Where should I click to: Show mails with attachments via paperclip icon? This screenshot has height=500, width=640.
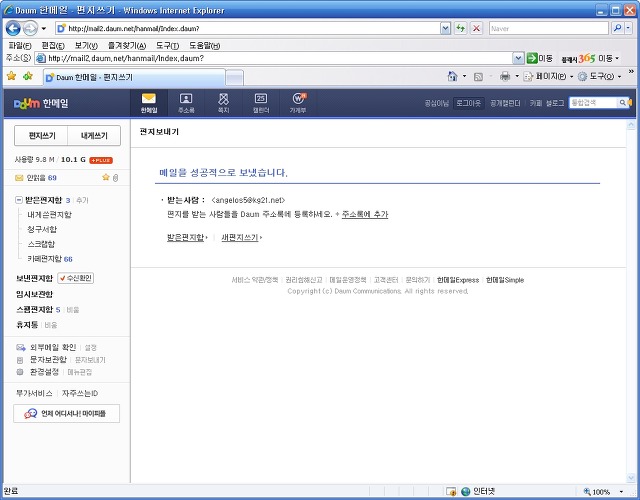click(x=116, y=178)
